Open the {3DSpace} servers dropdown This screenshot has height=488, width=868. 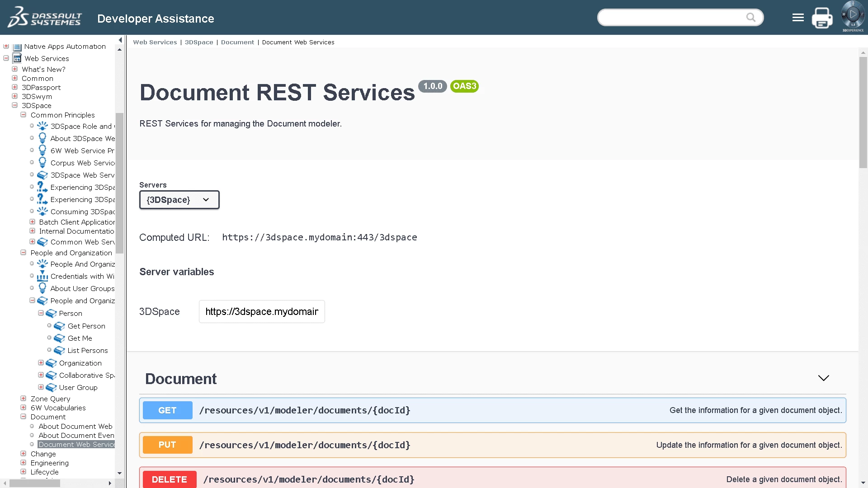[179, 200]
